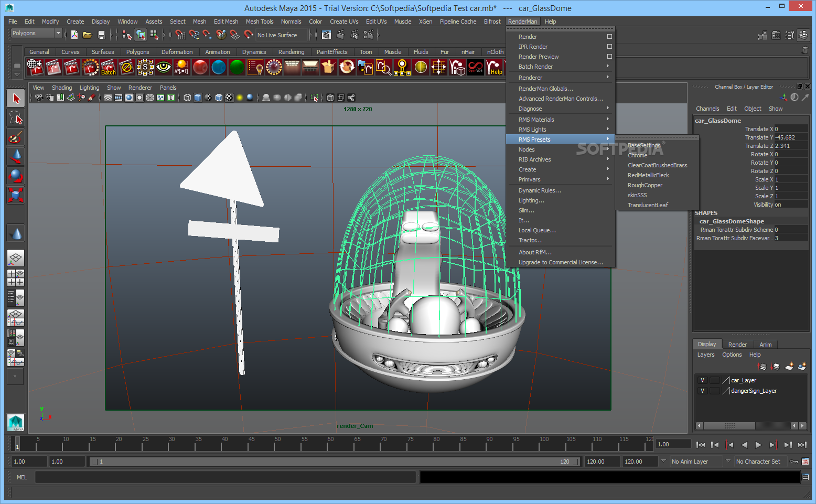
Task: Click the red sphere material shelf icon
Action: point(200,67)
